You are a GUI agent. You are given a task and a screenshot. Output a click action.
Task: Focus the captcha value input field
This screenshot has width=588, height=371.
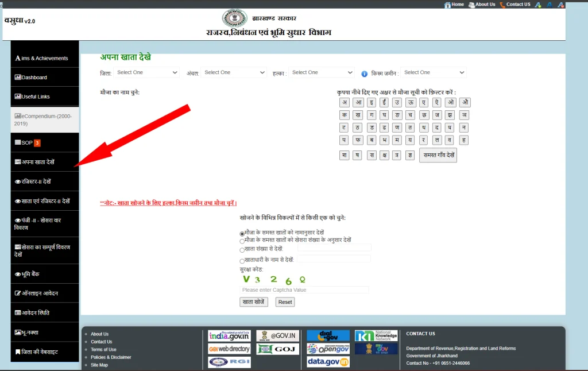click(x=304, y=290)
